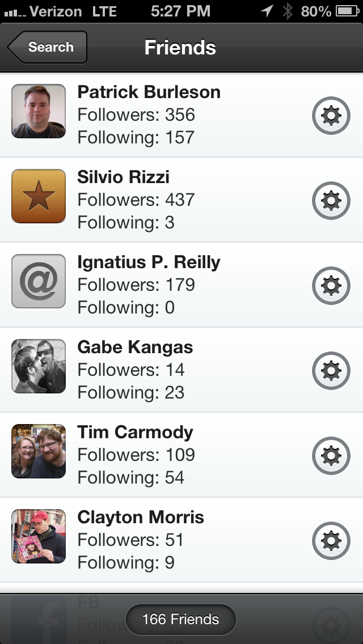Tap Ignatius P. Reilly's @ avatar
363x644 pixels.
[x=39, y=281]
